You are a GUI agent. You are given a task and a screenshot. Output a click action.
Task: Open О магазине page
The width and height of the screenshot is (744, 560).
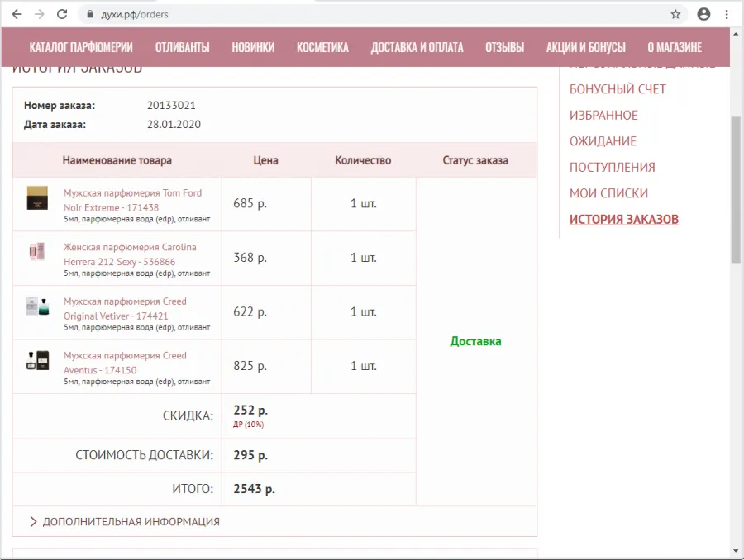(675, 47)
